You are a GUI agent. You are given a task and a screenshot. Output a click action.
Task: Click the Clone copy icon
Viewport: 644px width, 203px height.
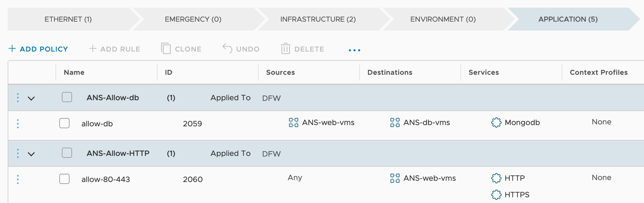click(166, 49)
